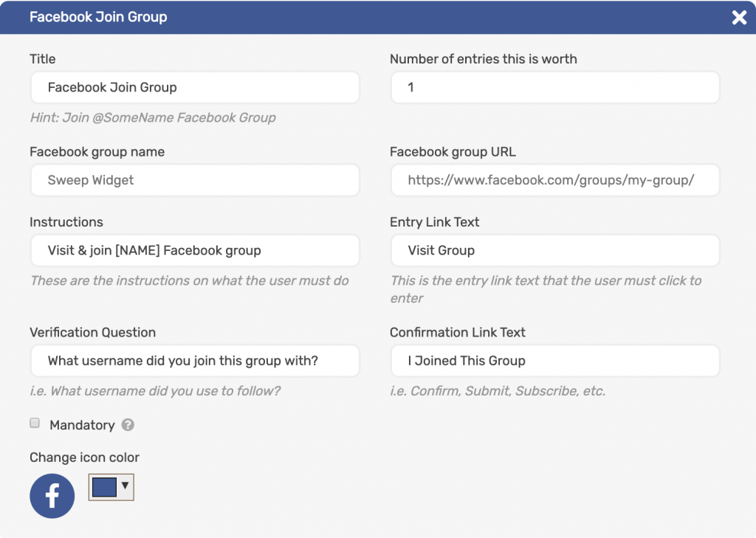
Task: Click the Confirmation Link Text field
Action: click(555, 361)
